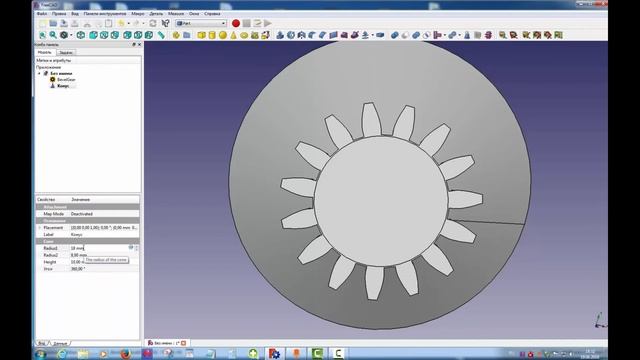The image size is (640, 360).
Task: Click the left view cube icon
Action: click(149, 35)
